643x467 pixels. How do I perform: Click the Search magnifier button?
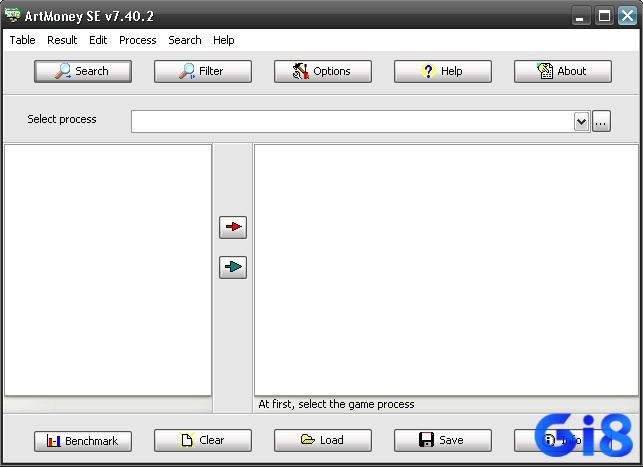(83, 71)
